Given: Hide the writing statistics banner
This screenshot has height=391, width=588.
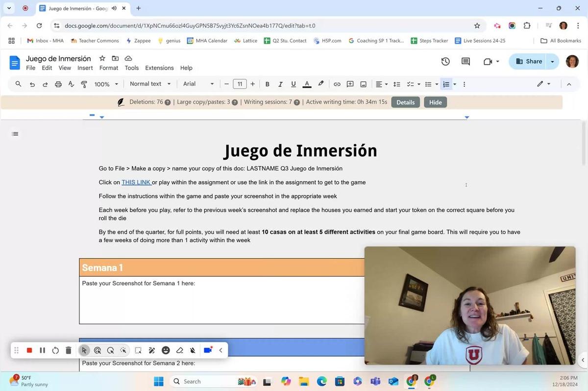Looking at the screenshot, I should tap(435, 102).
